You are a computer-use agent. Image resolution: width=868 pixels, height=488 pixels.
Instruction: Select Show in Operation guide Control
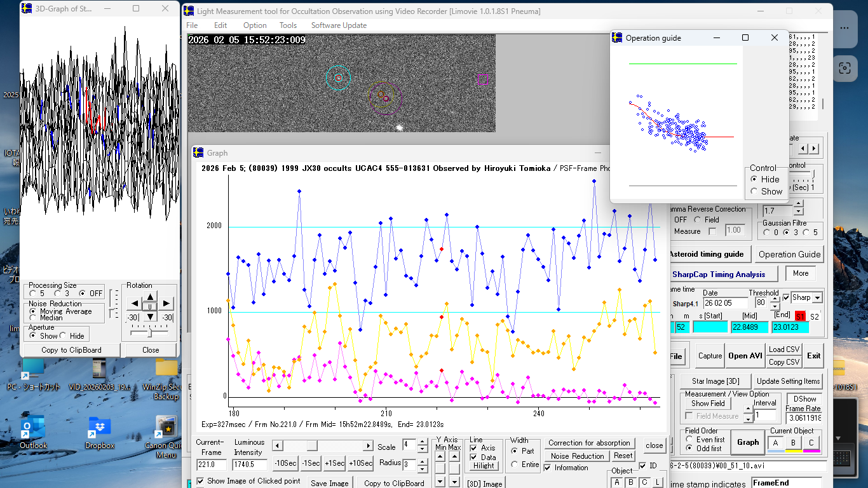point(754,191)
